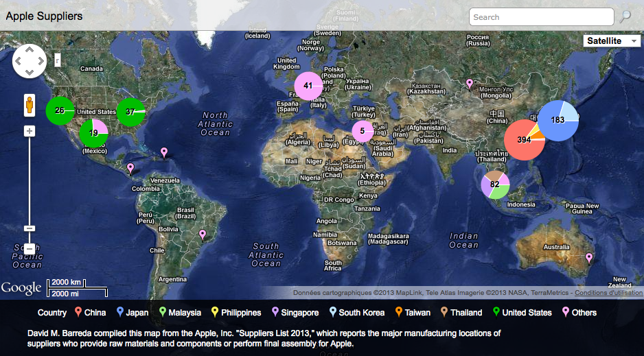The height and width of the screenshot is (356, 644).
Task: Zoom out using the minus button
Action: (30, 228)
